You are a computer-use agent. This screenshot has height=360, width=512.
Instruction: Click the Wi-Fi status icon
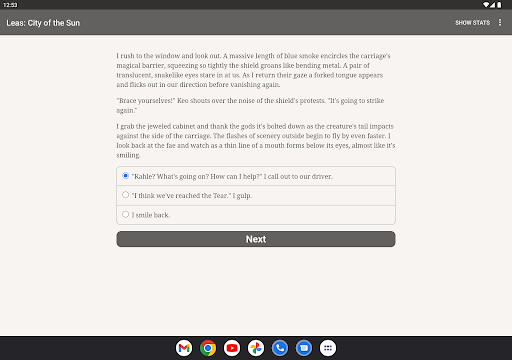point(486,5)
